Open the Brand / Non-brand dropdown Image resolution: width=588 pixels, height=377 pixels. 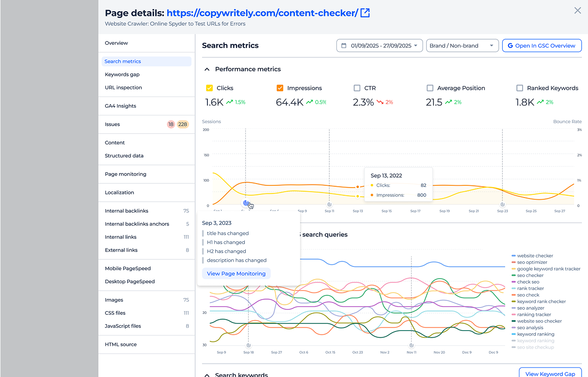coord(462,46)
